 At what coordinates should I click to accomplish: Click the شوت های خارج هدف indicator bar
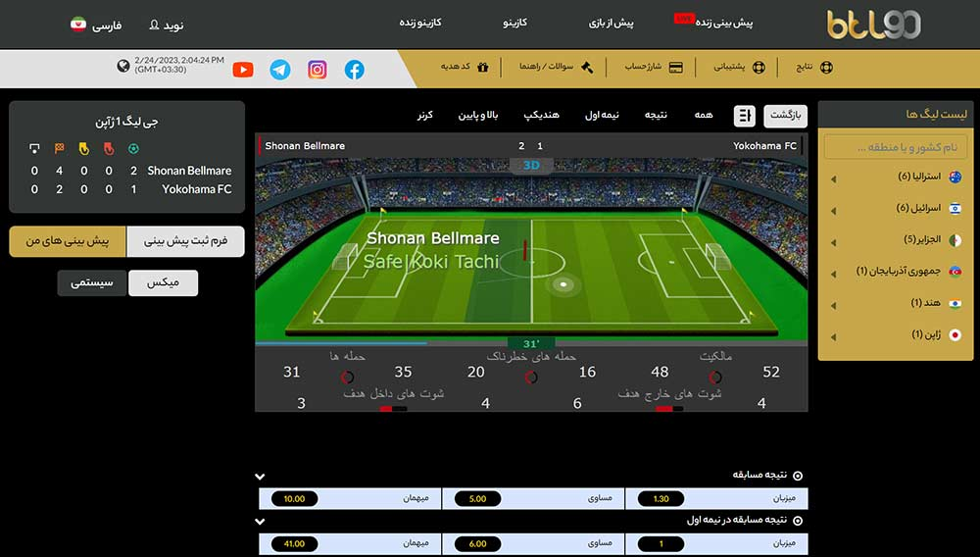[x=669, y=409]
